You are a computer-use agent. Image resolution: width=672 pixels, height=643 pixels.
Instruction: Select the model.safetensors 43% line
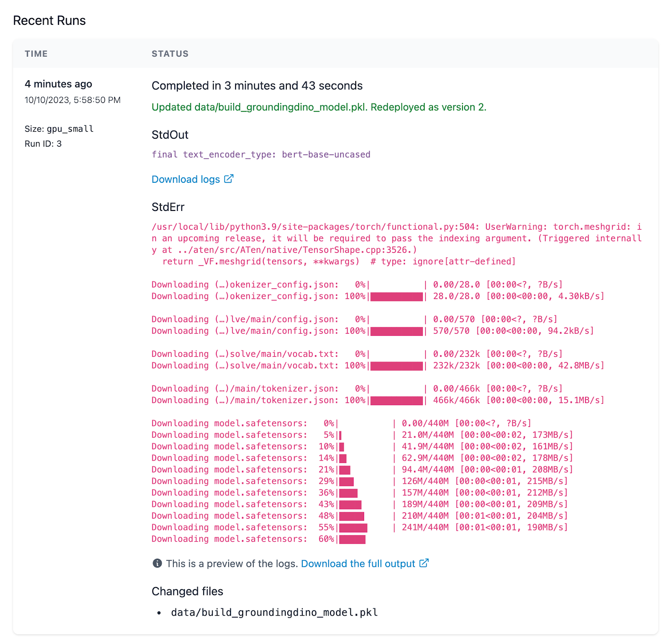coord(360,504)
